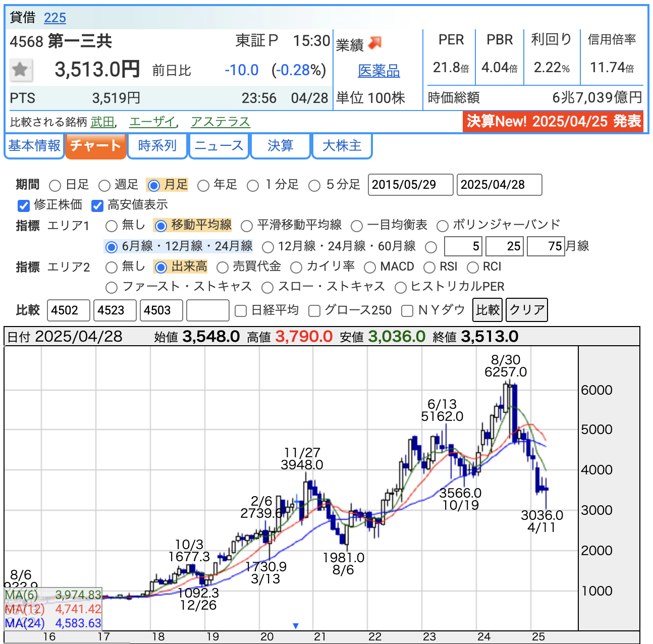This screenshot has width=653, height=644.
Task: Click the 3036.0 4/11 low label
Action: click(542, 521)
